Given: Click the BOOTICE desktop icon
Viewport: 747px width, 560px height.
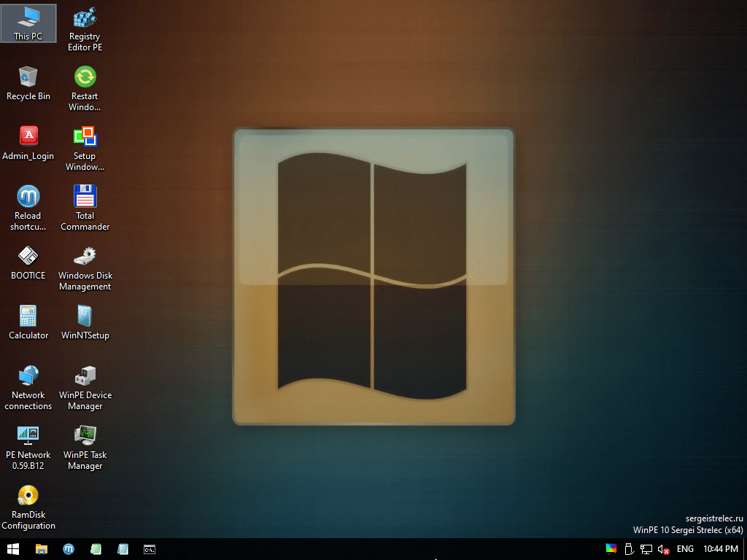Looking at the screenshot, I should click(x=28, y=257).
